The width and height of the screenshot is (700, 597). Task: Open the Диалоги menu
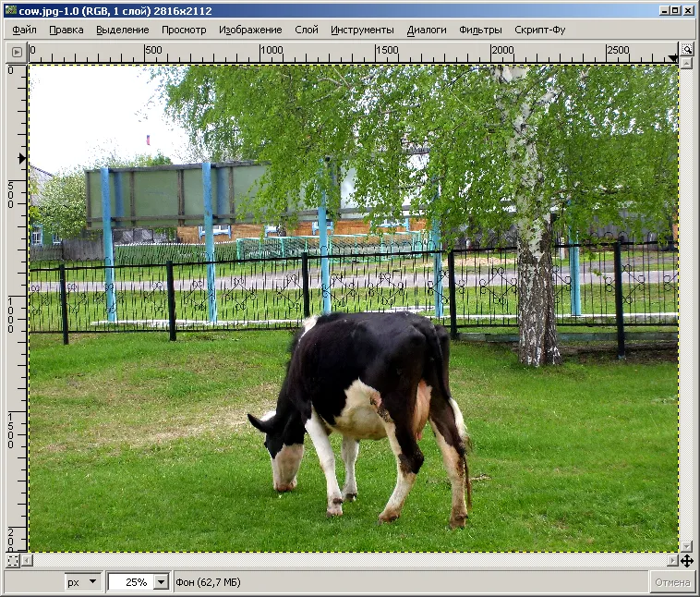coord(427,30)
